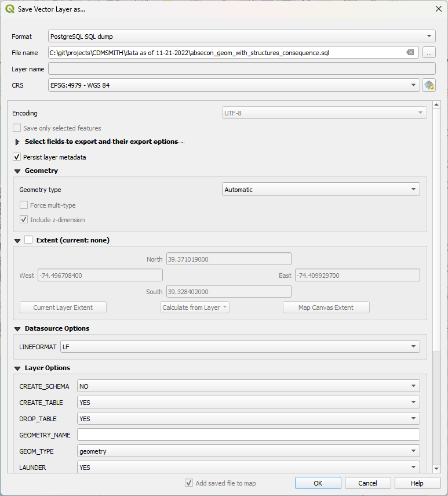
Task: Open the DROP_TABLE dropdown
Action: coord(248,418)
